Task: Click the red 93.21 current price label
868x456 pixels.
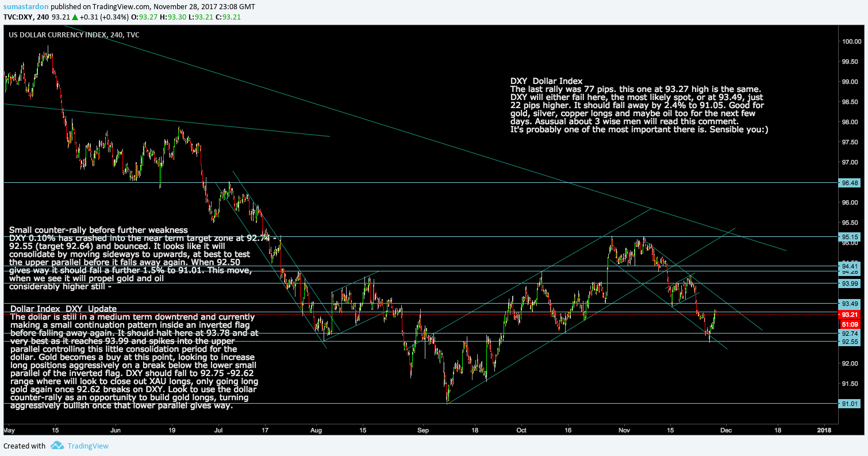Action: click(x=850, y=315)
